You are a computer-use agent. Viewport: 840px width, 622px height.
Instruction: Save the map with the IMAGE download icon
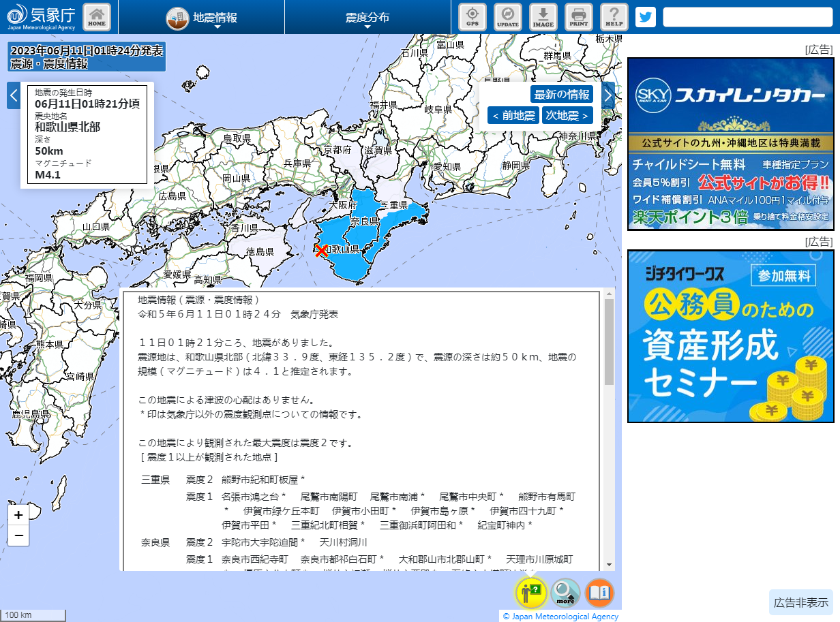541,17
